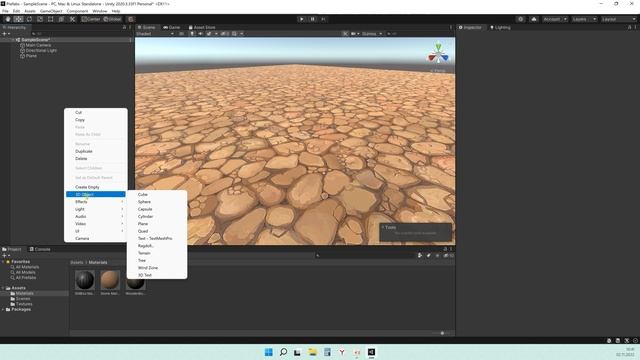Click the Project panel search field
This screenshot has height=360, width=640.
365,256
